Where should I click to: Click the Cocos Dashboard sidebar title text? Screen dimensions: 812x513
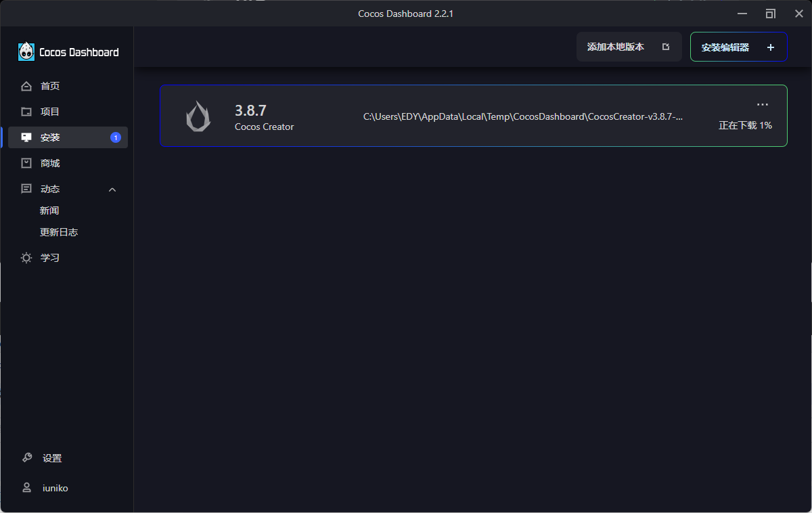[79, 52]
